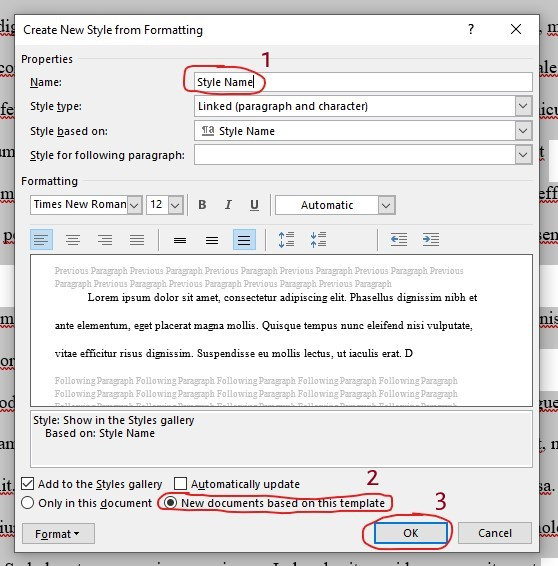
Task: Close the Create New Style dialog
Action: pyautogui.click(x=516, y=29)
